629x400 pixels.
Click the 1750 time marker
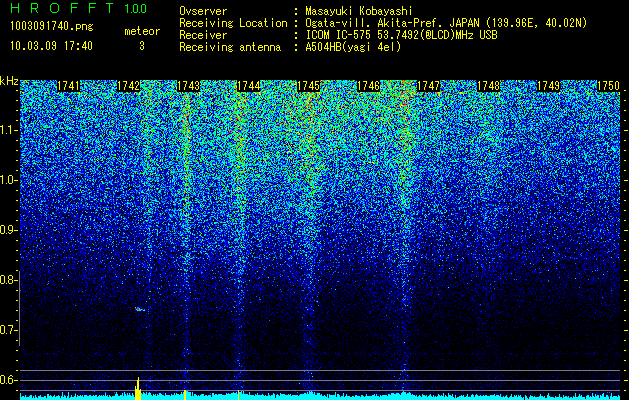coord(609,86)
